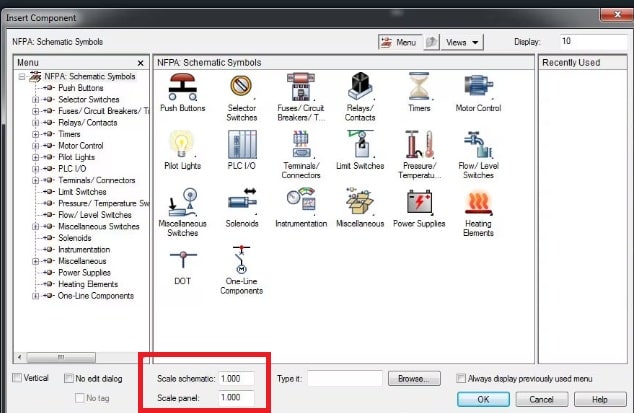Viewport: 634px width, 413px height.
Task: Select Push Buttons in the menu tree
Action: coord(80,88)
